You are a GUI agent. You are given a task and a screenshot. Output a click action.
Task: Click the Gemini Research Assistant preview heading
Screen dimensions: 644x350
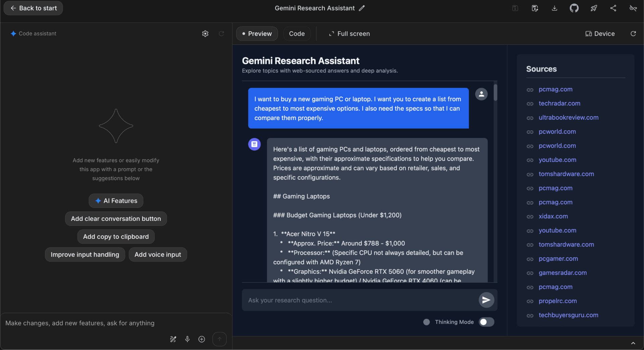tap(301, 61)
